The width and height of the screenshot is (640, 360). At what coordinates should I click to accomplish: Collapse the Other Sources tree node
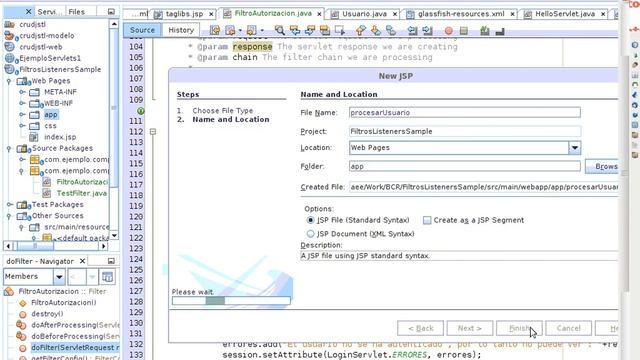pyautogui.click(x=9, y=216)
